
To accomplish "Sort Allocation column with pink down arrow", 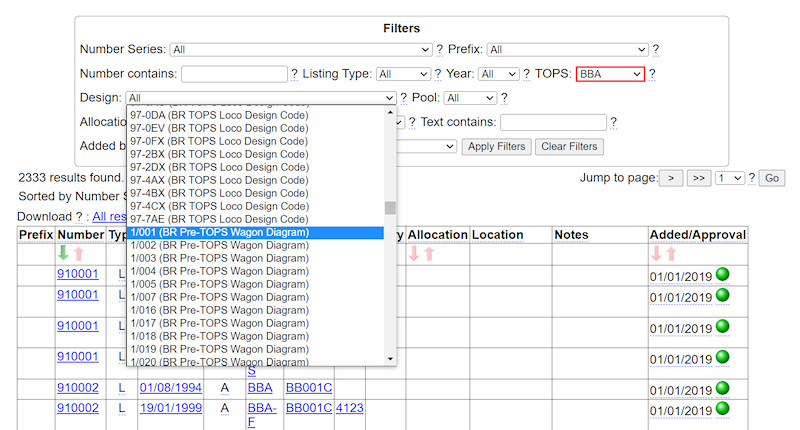I will (414, 254).
